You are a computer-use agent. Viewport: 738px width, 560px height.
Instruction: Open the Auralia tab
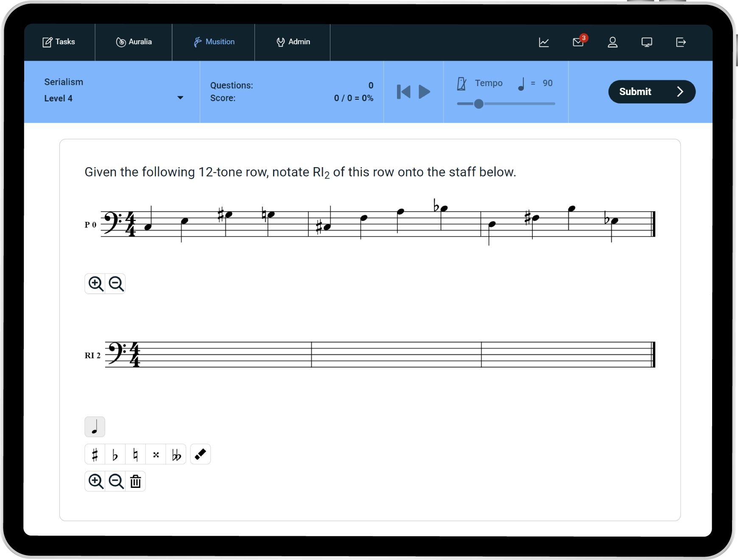point(134,42)
